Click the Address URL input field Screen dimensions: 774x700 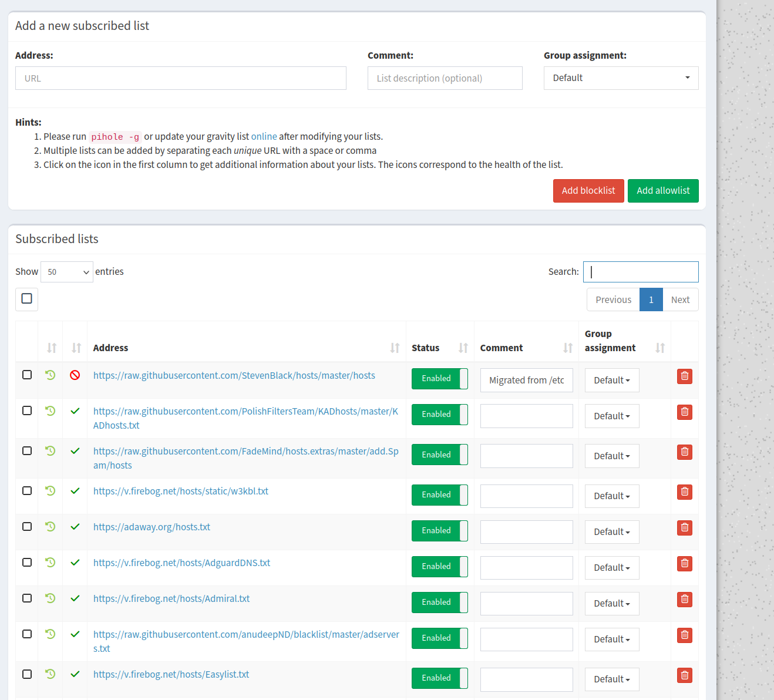tap(181, 78)
